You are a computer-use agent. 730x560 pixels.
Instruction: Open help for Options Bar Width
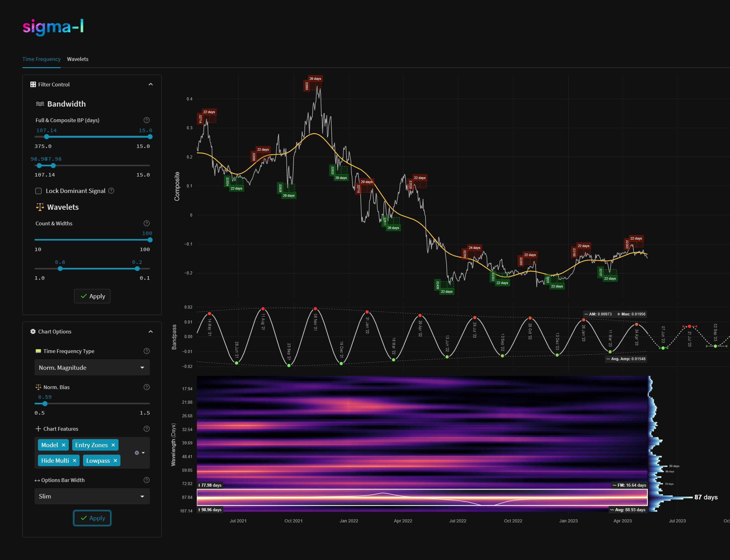click(x=146, y=480)
